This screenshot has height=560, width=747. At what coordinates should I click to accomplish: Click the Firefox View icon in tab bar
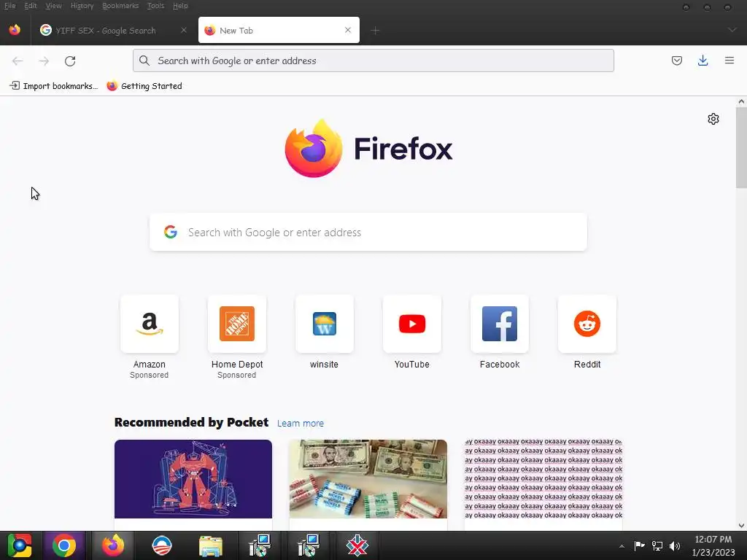point(15,30)
